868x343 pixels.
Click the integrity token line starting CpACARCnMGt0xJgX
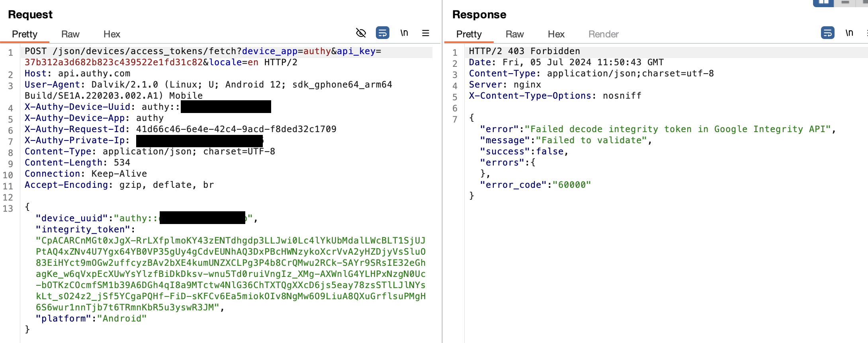click(231, 241)
